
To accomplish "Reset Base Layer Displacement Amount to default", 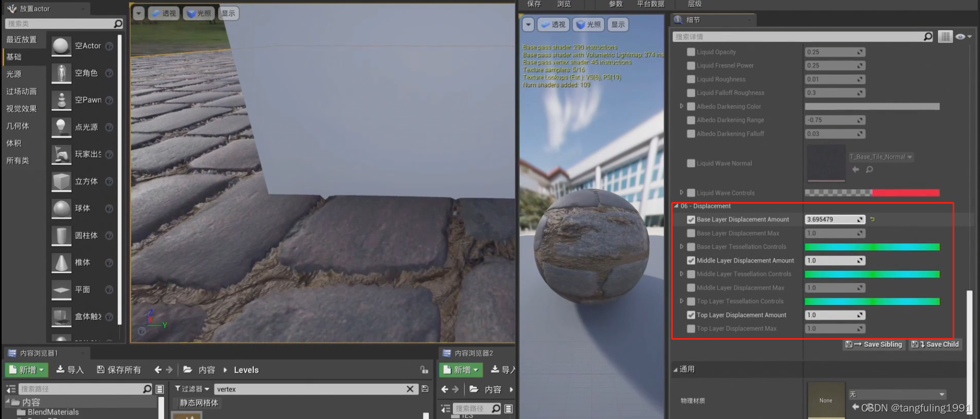I will tap(872, 219).
